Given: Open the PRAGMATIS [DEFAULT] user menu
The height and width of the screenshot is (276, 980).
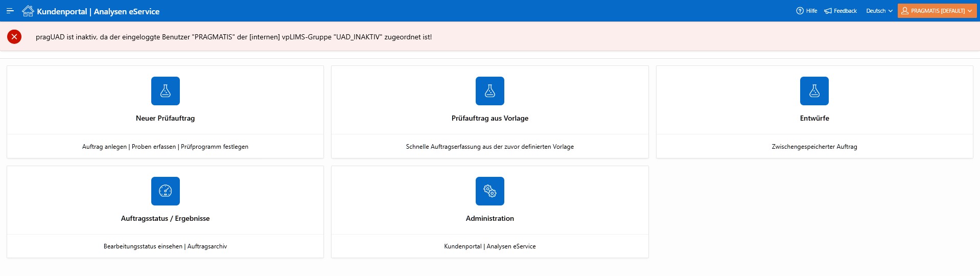Looking at the screenshot, I should coord(937,11).
